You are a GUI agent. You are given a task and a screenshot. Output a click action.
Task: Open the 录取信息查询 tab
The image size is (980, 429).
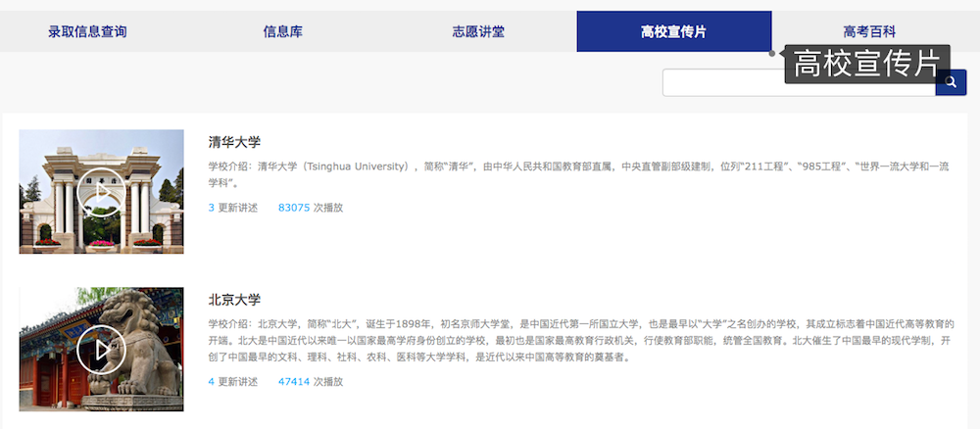pos(87,31)
